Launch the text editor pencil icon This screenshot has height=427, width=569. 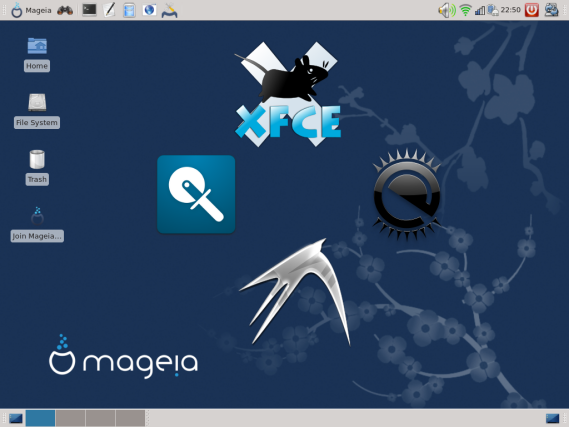click(109, 10)
